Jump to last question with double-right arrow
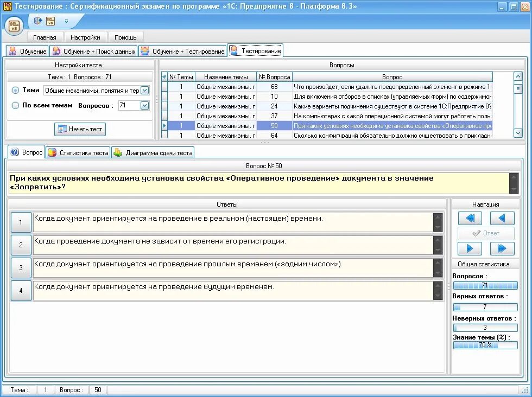 tap(502, 248)
